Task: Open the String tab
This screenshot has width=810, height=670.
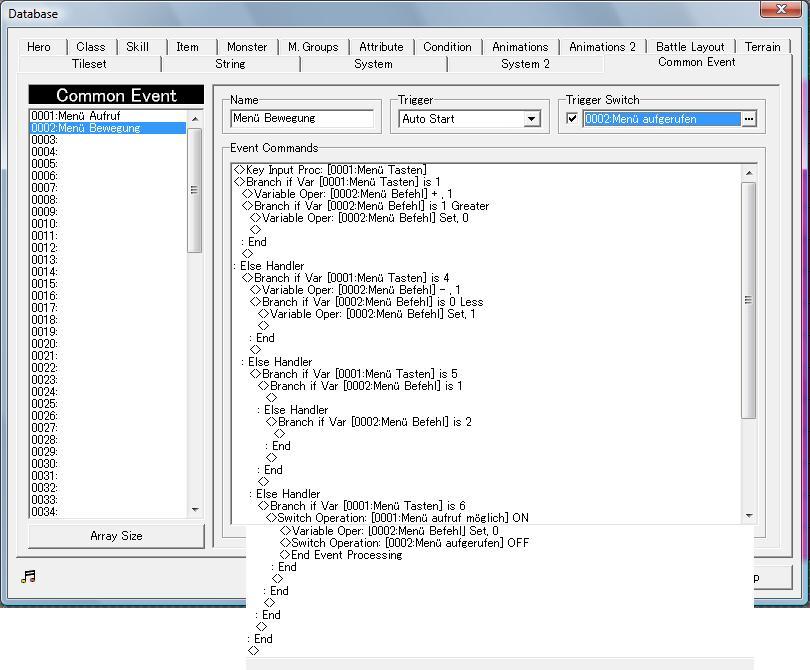Action: tap(230, 64)
